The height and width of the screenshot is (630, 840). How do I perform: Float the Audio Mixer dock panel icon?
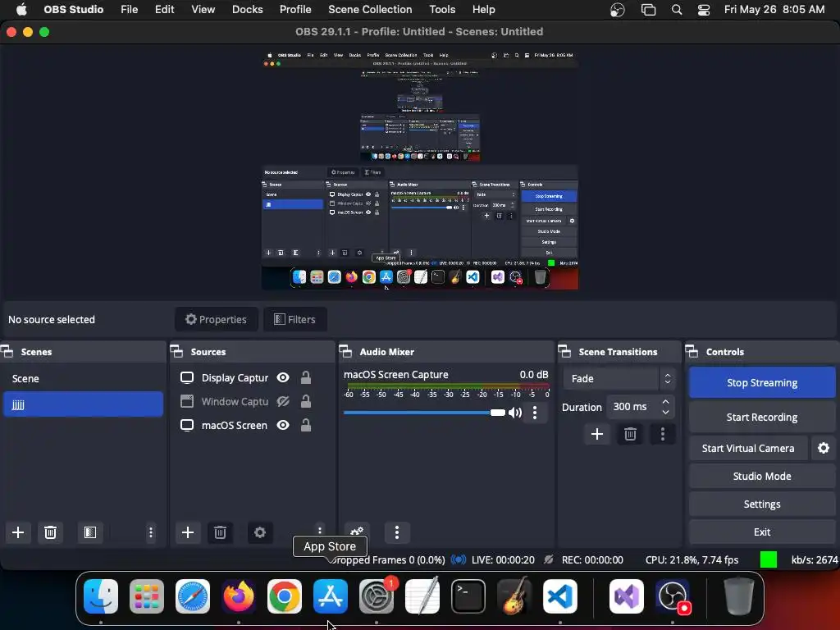[346, 352]
